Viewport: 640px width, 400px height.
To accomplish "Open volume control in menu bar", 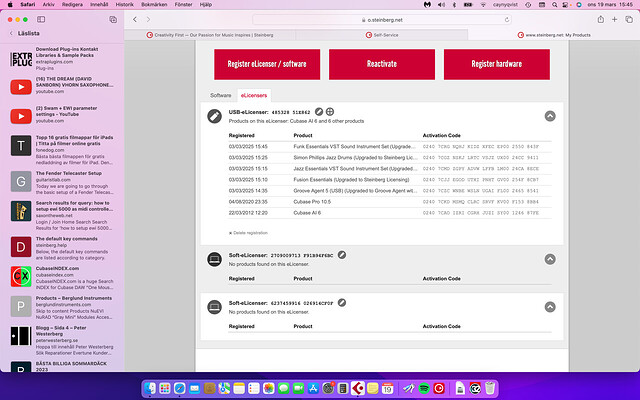I will click(441, 4).
